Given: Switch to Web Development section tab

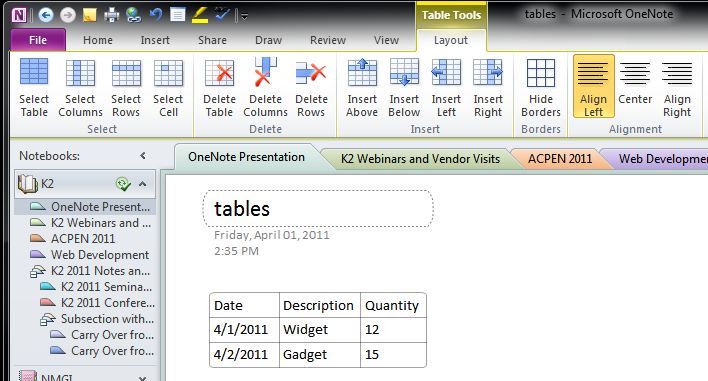Looking at the screenshot, I should [662, 159].
